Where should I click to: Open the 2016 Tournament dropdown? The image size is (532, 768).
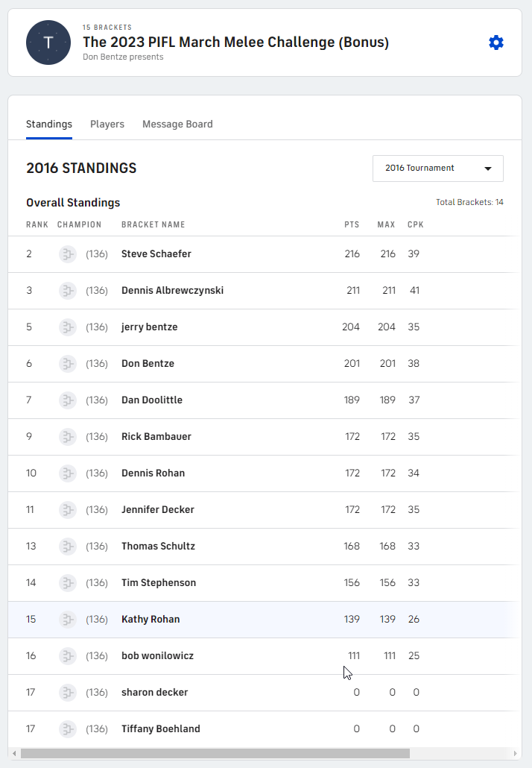tap(438, 169)
